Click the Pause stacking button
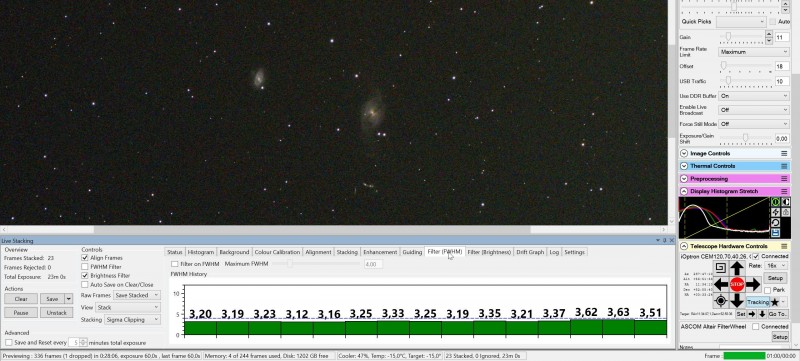800x361 pixels. [21, 313]
